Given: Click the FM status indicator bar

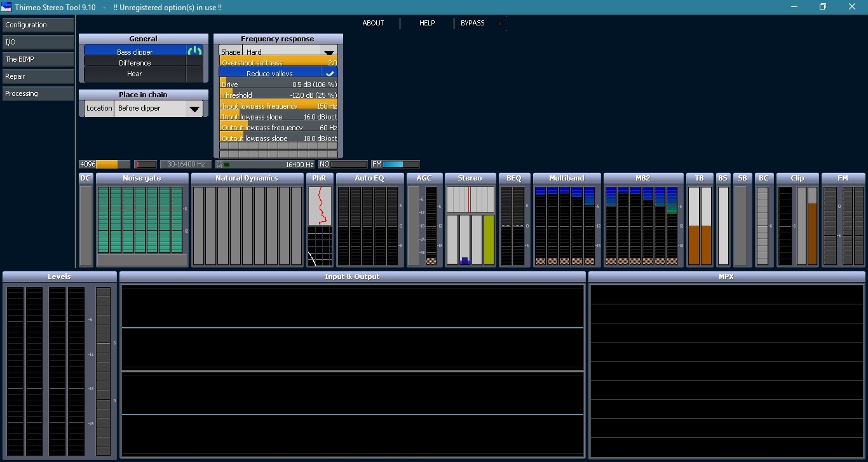Looking at the screenshot, I should point(395,164).
